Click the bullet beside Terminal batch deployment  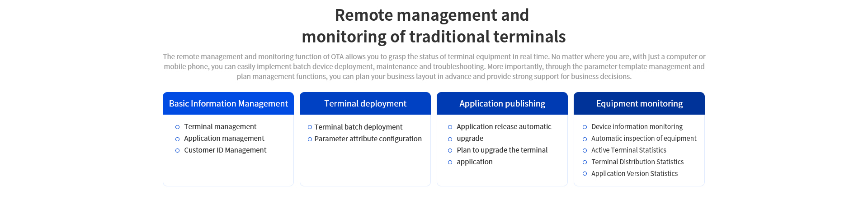pyautogui.click(x=310, y=127)
